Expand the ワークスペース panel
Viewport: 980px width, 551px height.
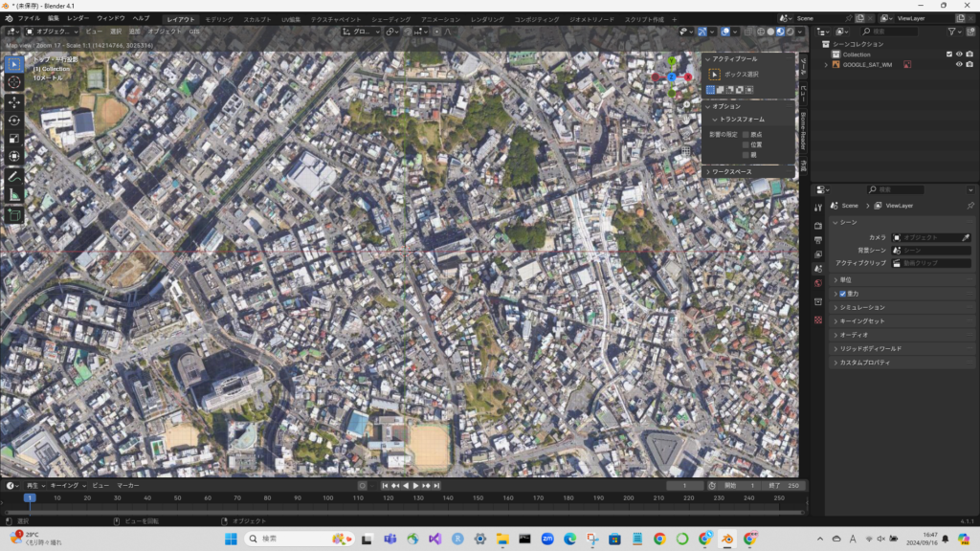click(x=731, y=172)
